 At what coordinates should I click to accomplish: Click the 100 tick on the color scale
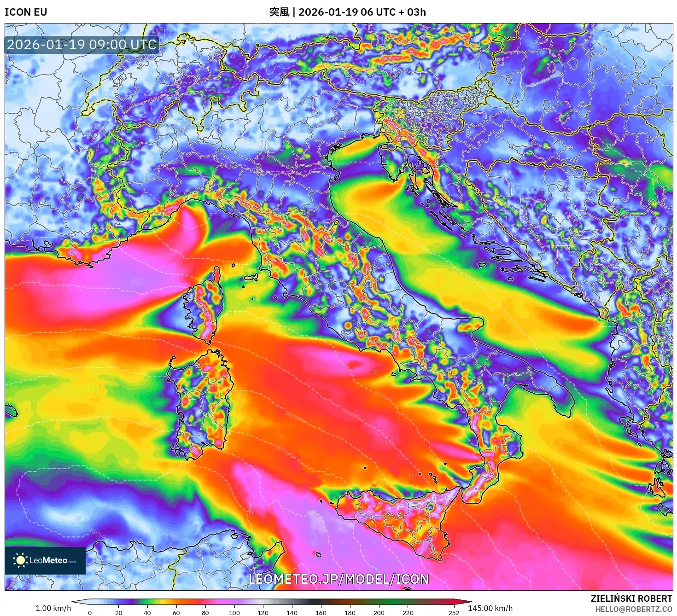pos(234,612)
